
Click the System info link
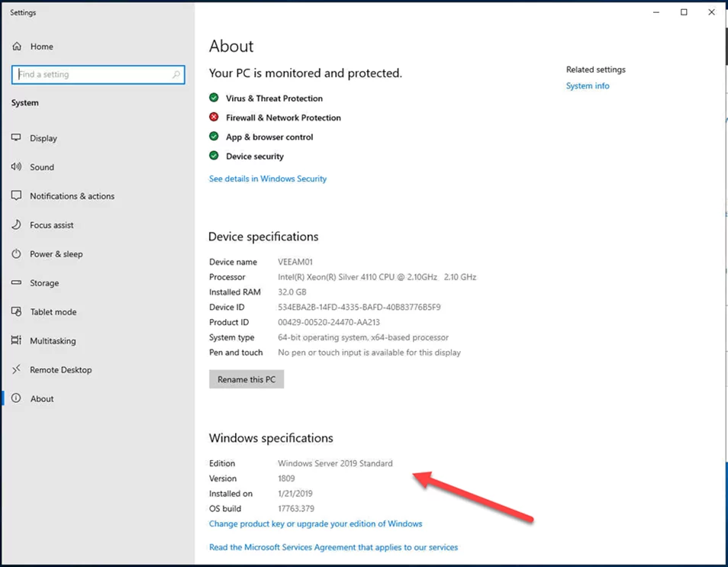coord(588,86)
